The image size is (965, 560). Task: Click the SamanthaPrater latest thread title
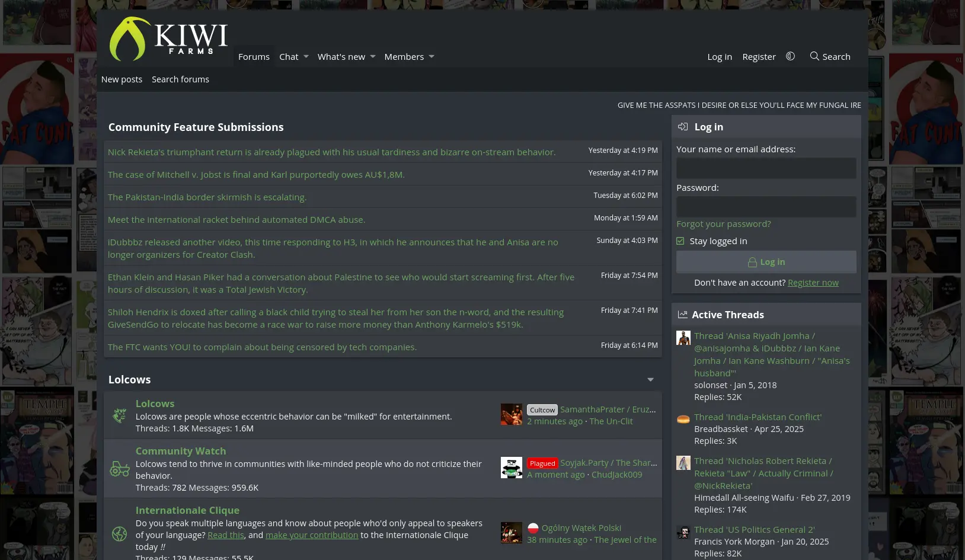608,409
